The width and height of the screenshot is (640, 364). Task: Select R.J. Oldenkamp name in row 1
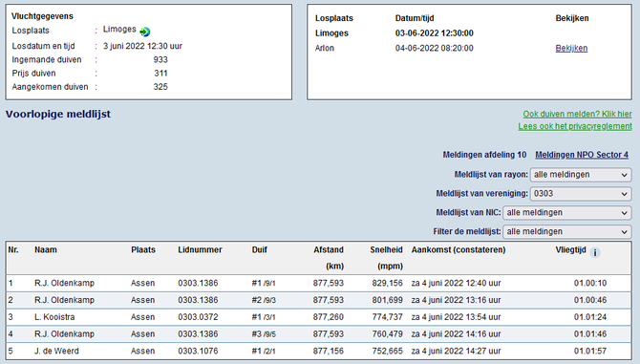65,283
